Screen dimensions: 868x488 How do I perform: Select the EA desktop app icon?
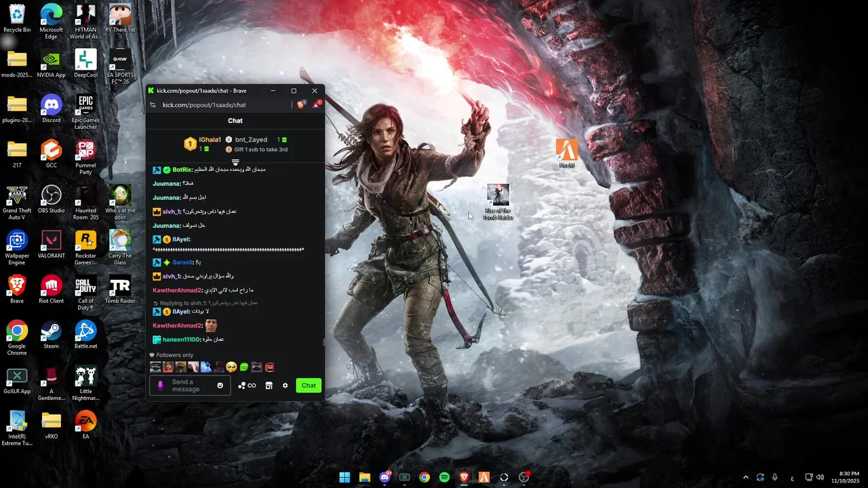pos(85,425)
